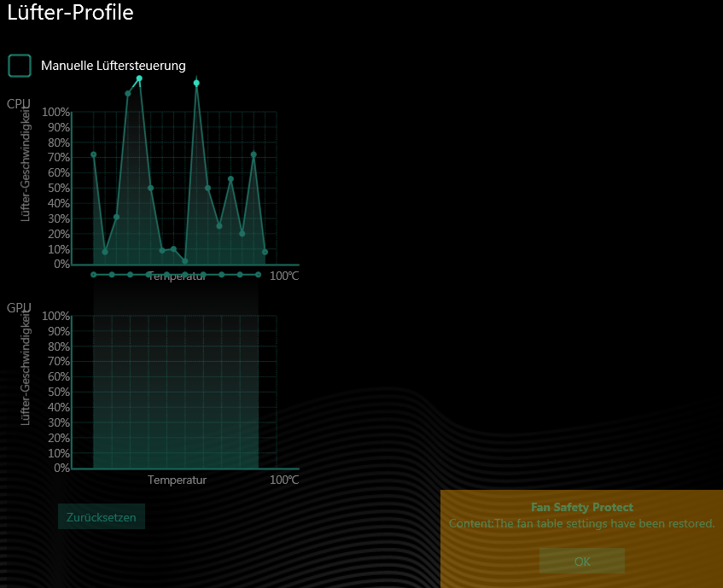Select the bright right-hand peak point on the CPU curve
723x588 pixels.
[x=196, y=83]
